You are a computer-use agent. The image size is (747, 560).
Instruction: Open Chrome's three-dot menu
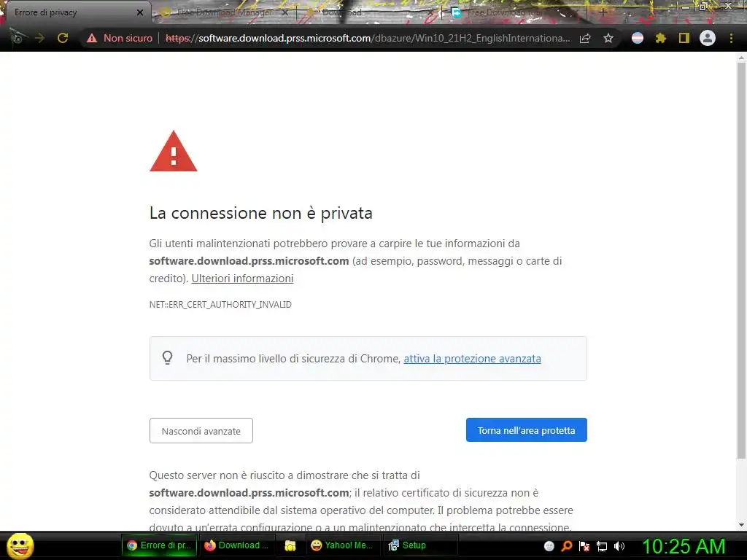coord(731,38)
